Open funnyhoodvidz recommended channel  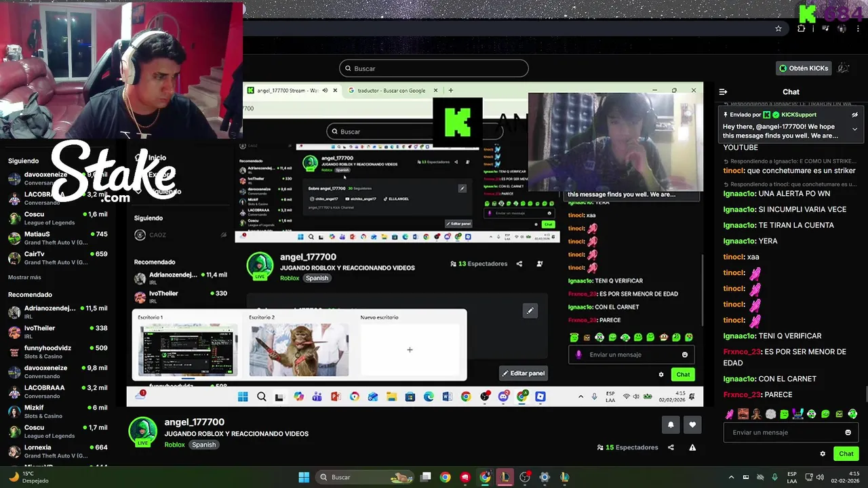[58, 352]
